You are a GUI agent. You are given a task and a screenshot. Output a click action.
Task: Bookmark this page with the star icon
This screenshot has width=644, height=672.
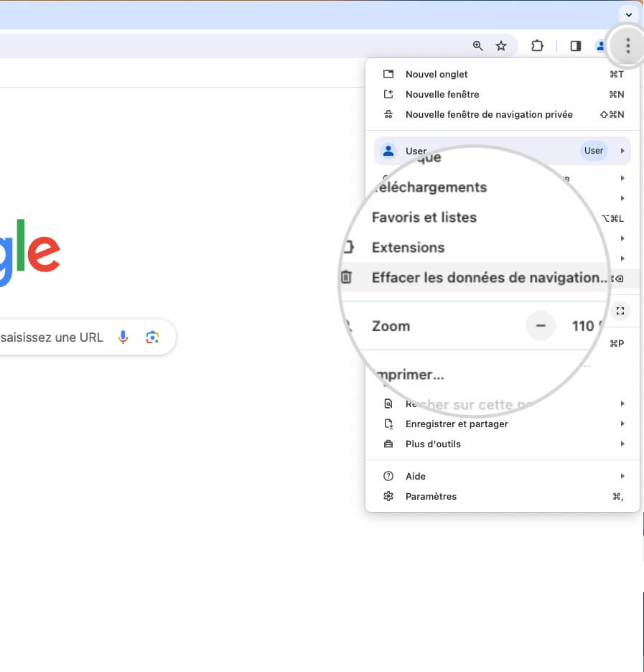(501, 45)
